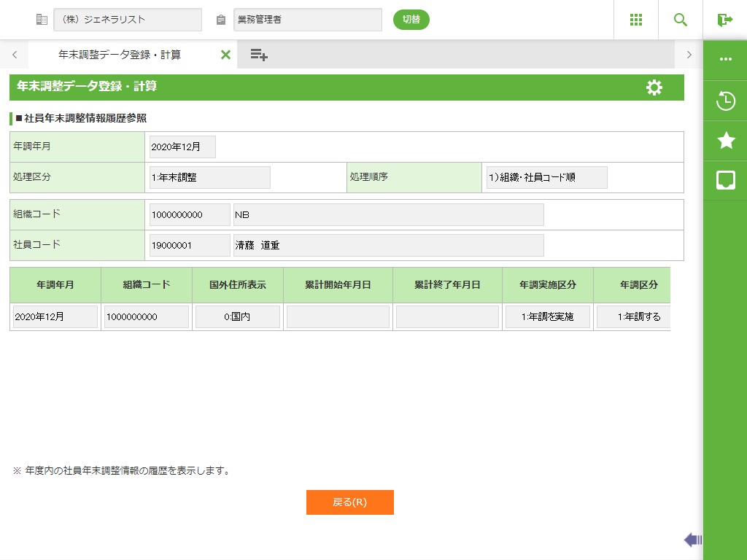Image resolution: width=747 pixels, height=560 pixels.
Task: Click purple collapse arrow at bottom right
Action: click(x=692, y=540)
